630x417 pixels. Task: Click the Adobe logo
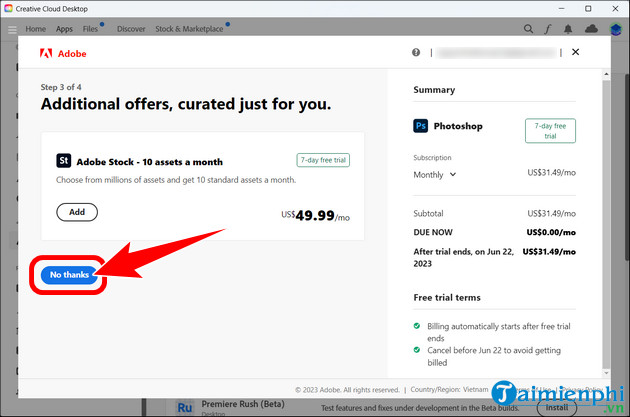coord(63,53)
